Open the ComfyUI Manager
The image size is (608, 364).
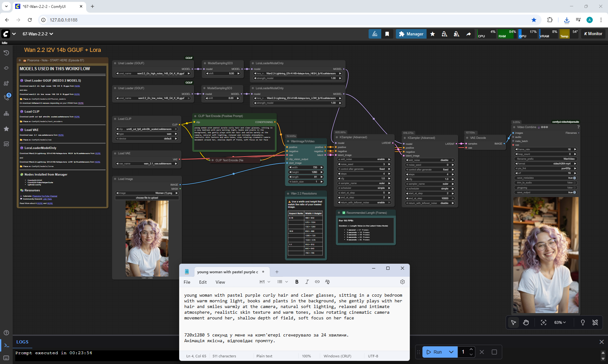411,34
